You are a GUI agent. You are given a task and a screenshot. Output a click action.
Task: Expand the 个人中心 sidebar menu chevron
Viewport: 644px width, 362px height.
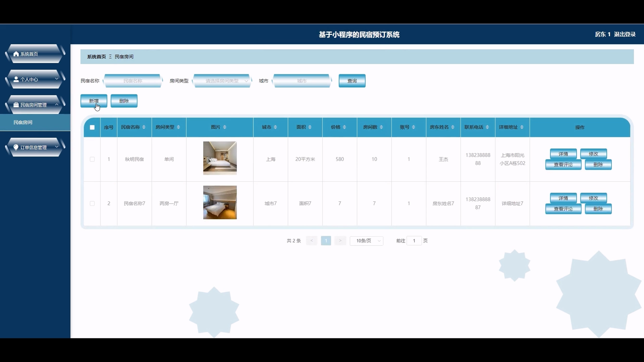coord(57,79)
